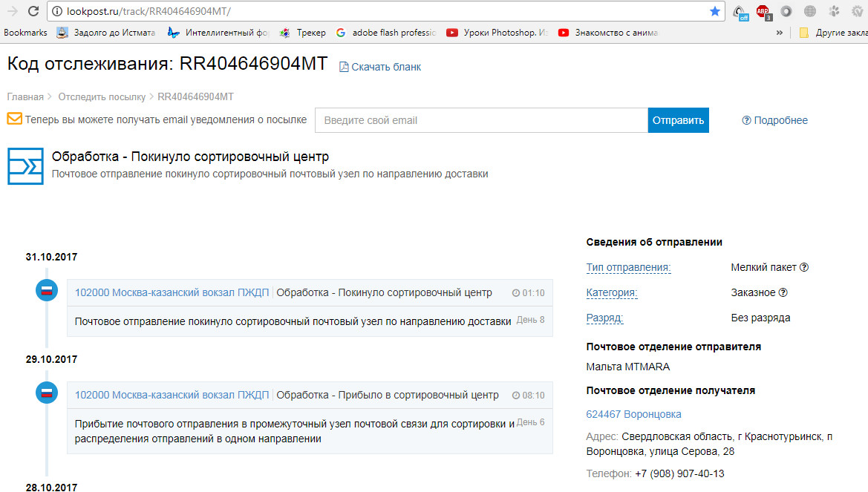Open the 624467 Воронцовка post office link
The width and height of the screenshot is (868, 492).
[x=633, y=414]
